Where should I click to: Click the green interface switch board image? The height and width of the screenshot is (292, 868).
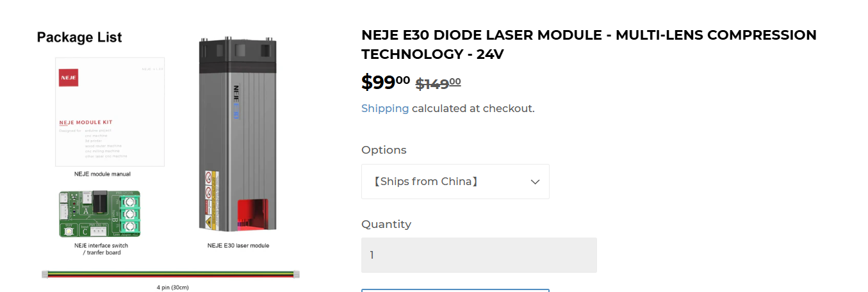99,214
